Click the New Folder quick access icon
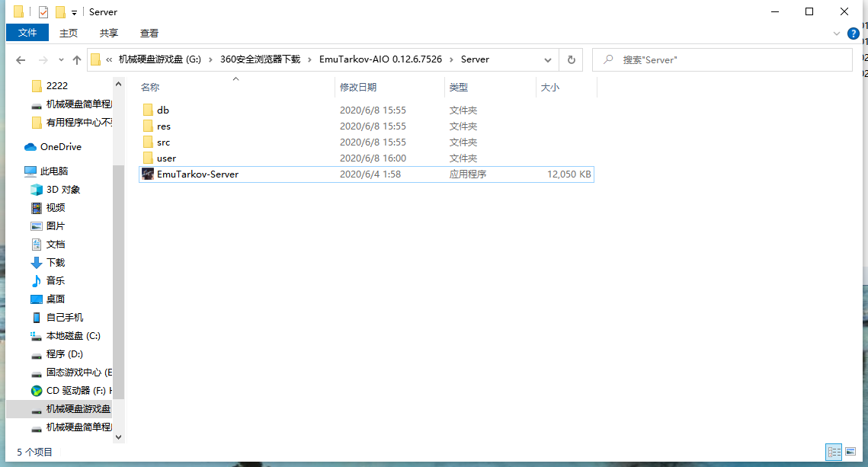 (x=60, y=11)
